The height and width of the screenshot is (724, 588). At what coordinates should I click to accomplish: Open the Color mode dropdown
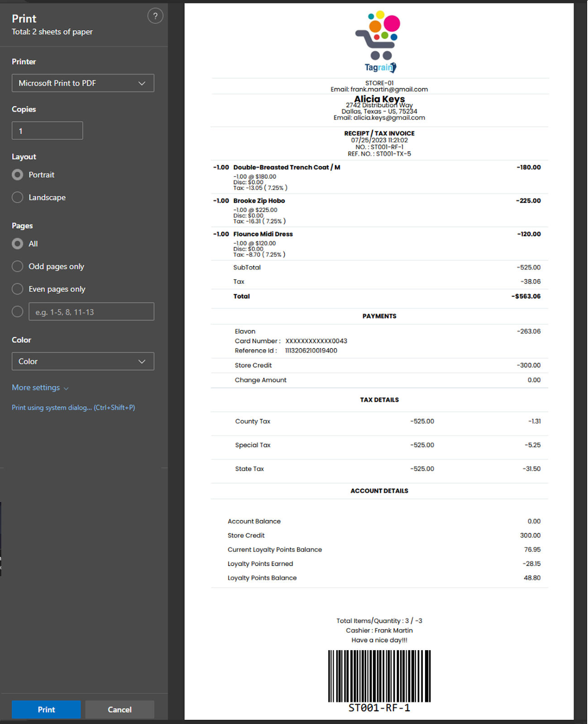83,362
